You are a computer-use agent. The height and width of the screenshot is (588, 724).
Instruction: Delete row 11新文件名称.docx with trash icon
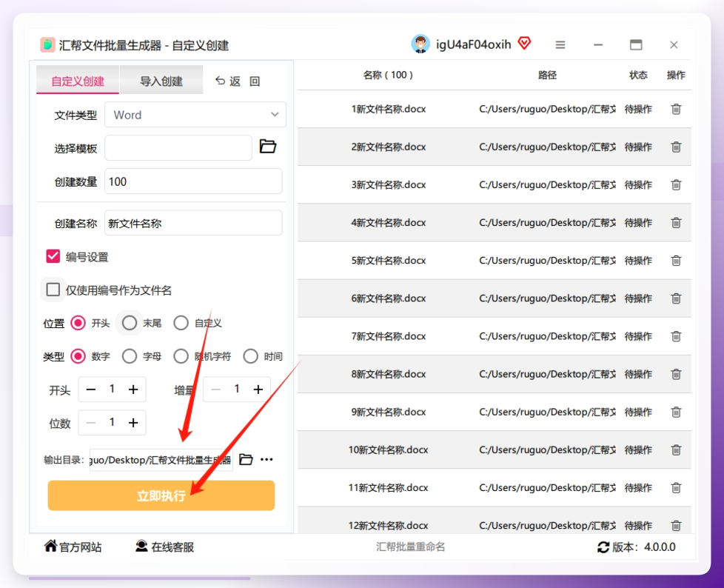tap(676, 488)
